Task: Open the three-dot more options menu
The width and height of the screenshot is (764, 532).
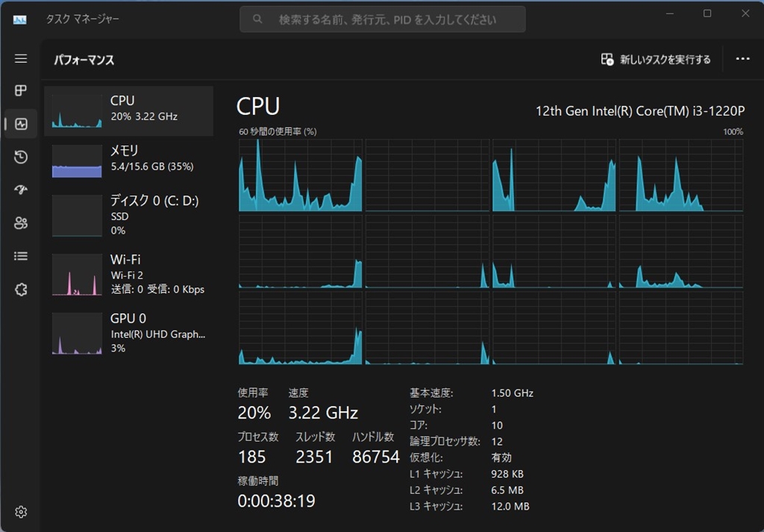Action: pyautogui.click(x=742, y=60)
